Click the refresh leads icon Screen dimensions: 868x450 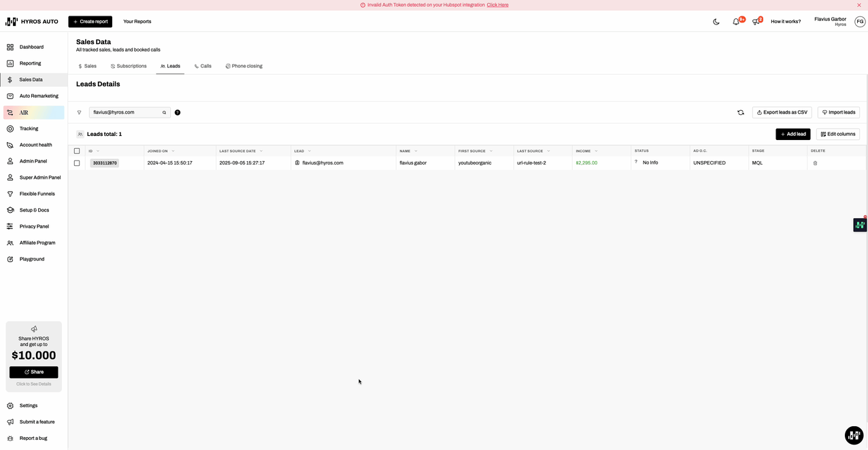tap(741, 112)
